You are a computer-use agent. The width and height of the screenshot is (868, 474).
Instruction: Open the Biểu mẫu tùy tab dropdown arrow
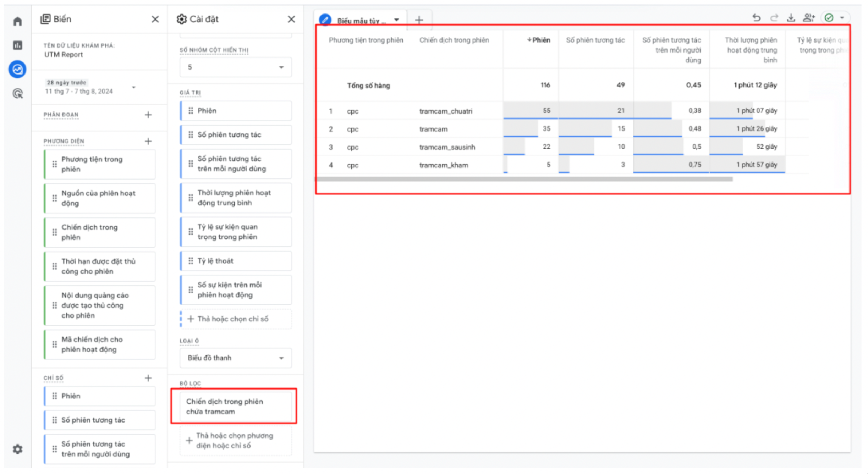point(396,20)
